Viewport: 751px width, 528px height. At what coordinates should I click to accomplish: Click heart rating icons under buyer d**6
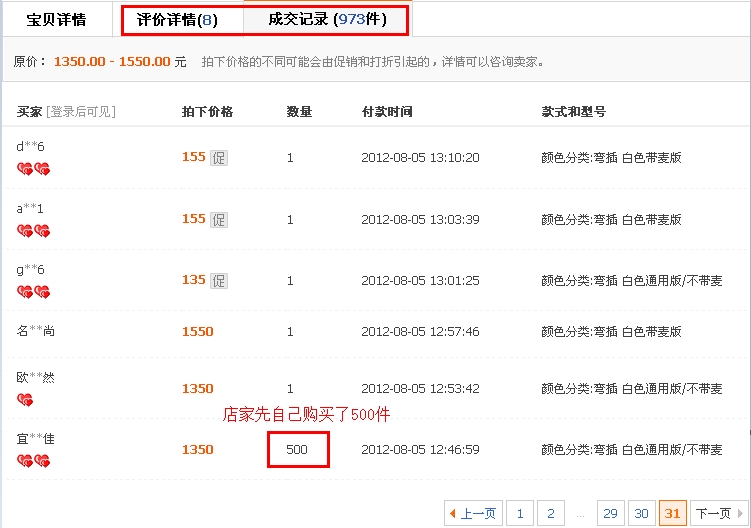[33, 169]
